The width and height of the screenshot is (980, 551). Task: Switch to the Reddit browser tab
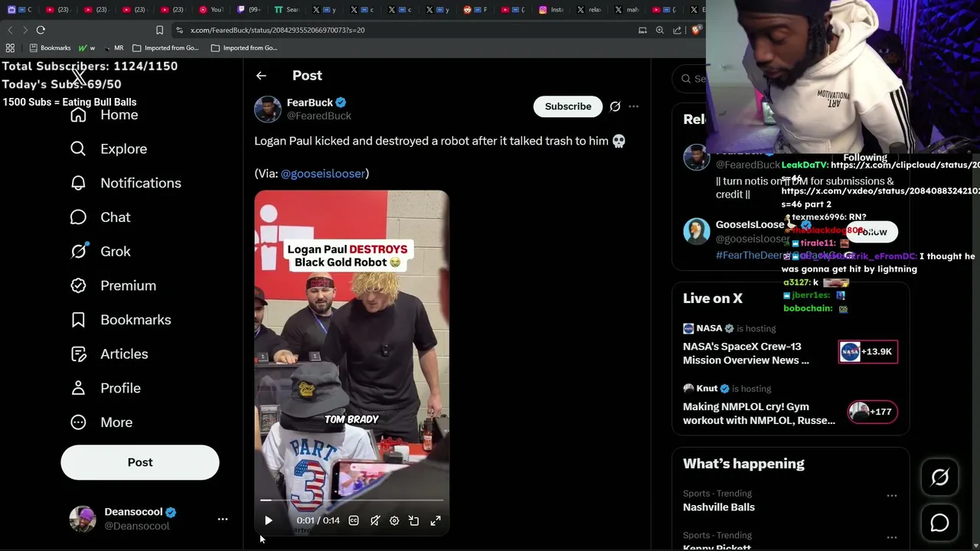[x=475, y=10]
